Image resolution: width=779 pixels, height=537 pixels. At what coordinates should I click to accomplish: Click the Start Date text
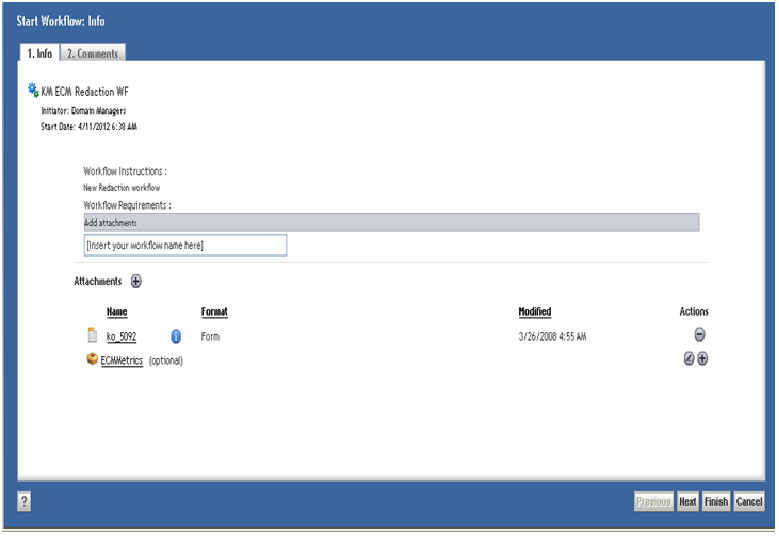coord(89,127)
